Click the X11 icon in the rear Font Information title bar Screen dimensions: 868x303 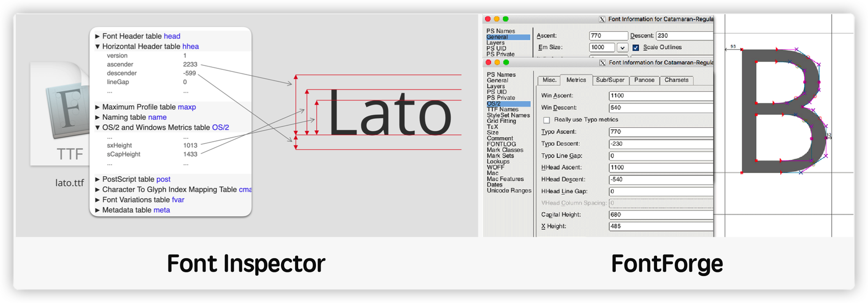click(602, 19)
